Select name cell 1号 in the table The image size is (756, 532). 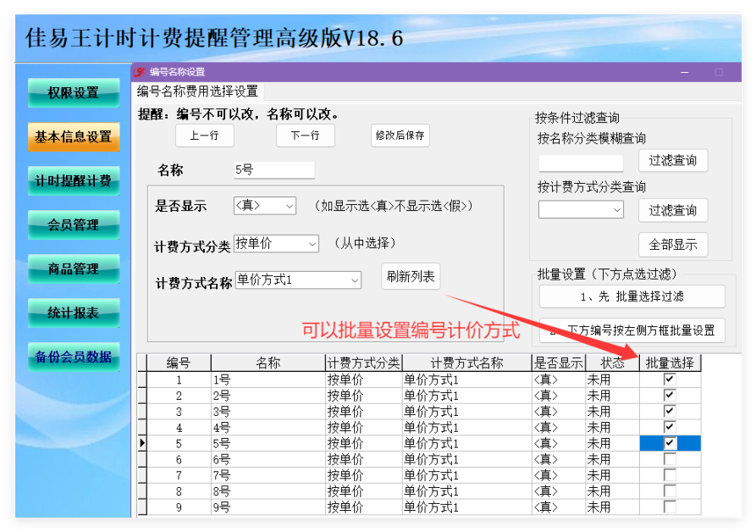click(268, 380)
